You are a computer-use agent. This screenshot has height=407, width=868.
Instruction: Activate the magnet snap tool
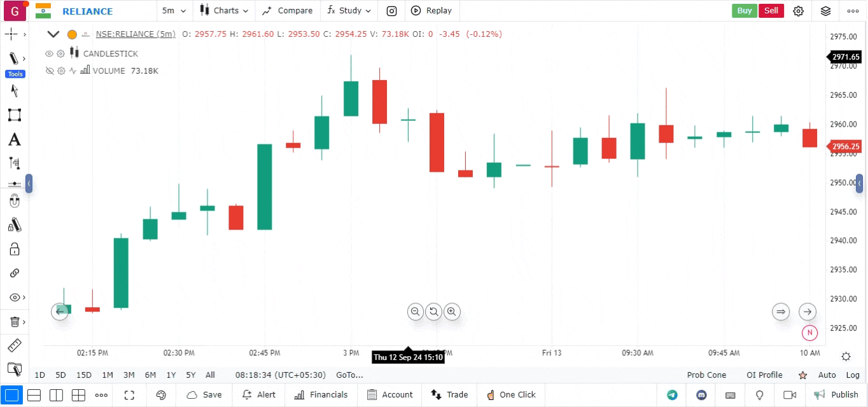coord(14,202)
